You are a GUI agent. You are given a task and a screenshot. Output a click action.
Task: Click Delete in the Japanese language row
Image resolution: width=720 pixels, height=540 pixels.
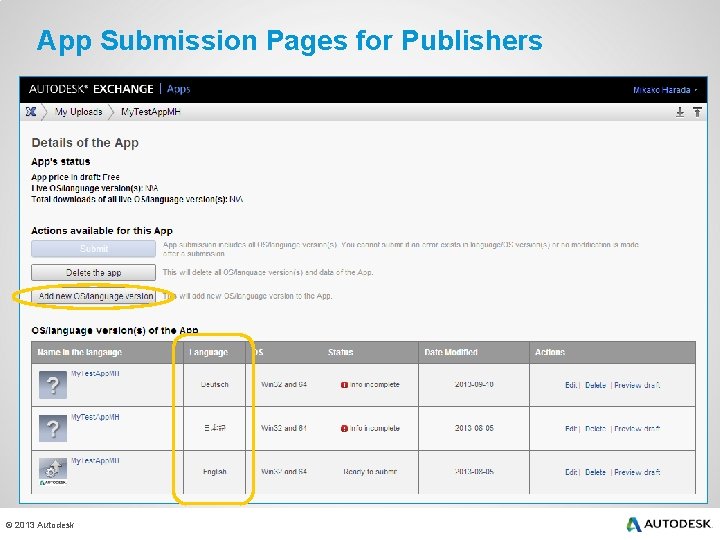click(x=596, y=428)
